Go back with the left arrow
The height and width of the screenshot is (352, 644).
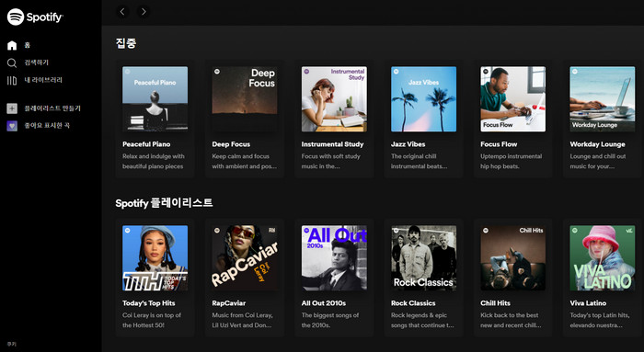122,11
